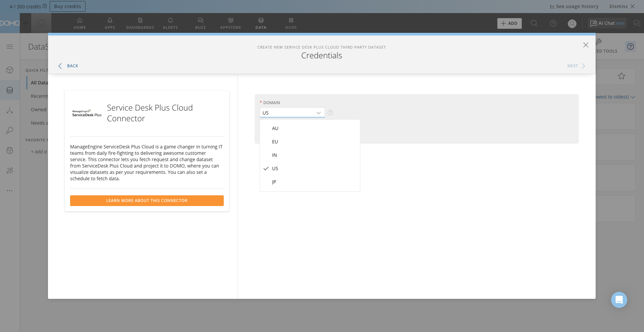Viewport: 644px width, 332px height.
Task: Click the credits info icon
Action: (45, 6)
